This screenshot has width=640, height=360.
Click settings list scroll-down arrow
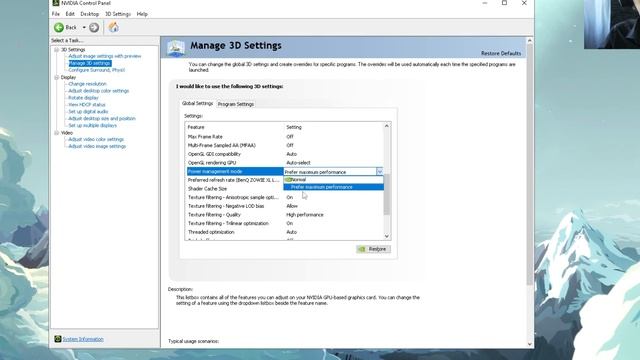coord(387,236)
